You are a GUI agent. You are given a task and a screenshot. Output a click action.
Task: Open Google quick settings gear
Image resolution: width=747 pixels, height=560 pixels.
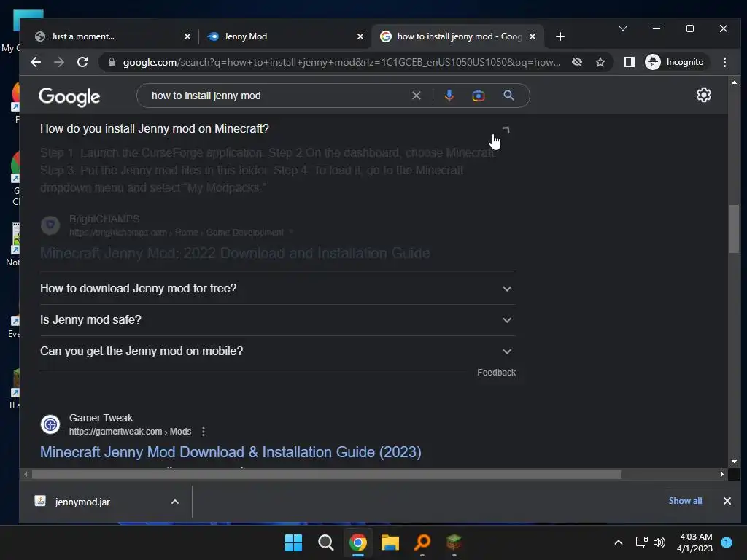pyautogui.click(x=704, y=95)
